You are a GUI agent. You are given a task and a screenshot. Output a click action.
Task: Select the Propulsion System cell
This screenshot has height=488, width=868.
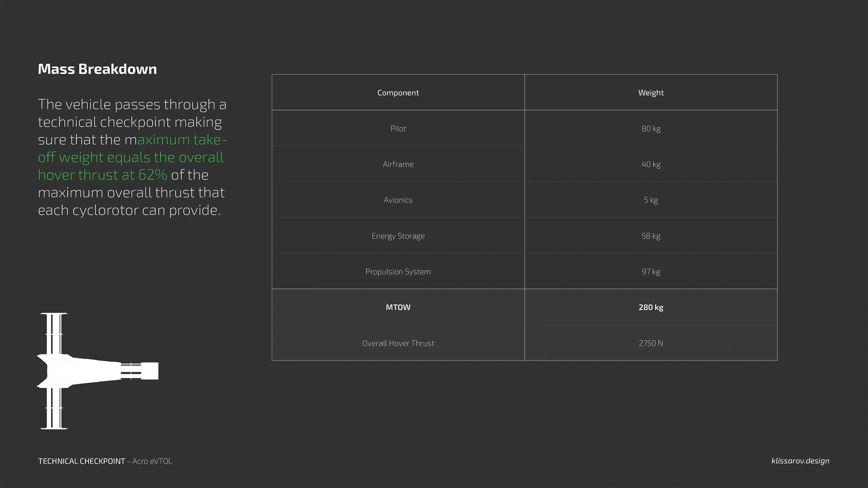(x=398, y=272)
